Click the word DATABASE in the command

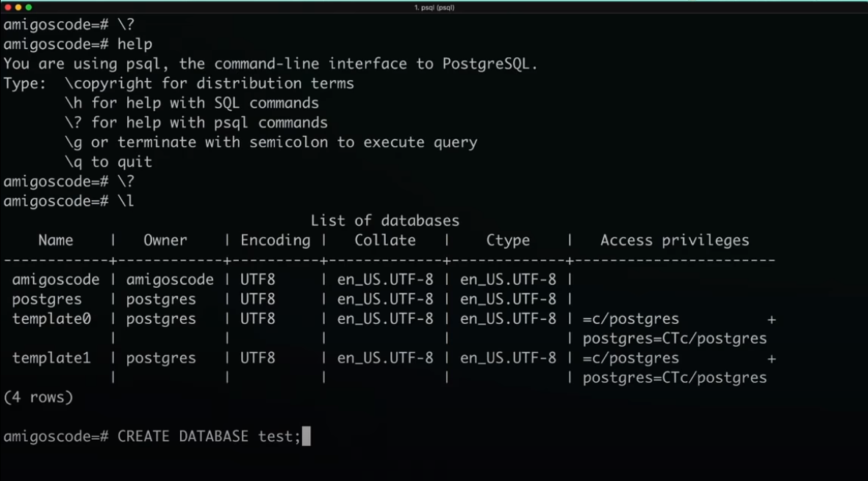pos(213,436)
